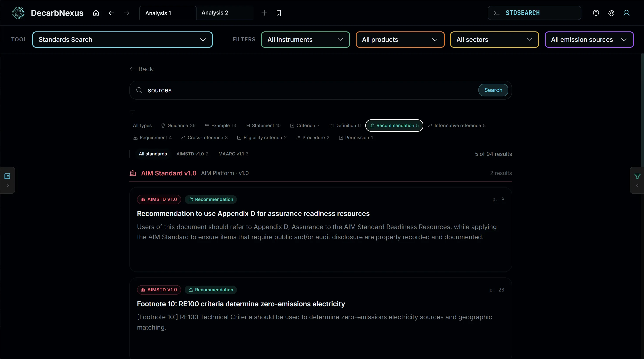Screen dimensions: 644x359
Task: Open the AIM Standard v1.0 heading link
Action: pyautogui.click(x=169, y=173)
